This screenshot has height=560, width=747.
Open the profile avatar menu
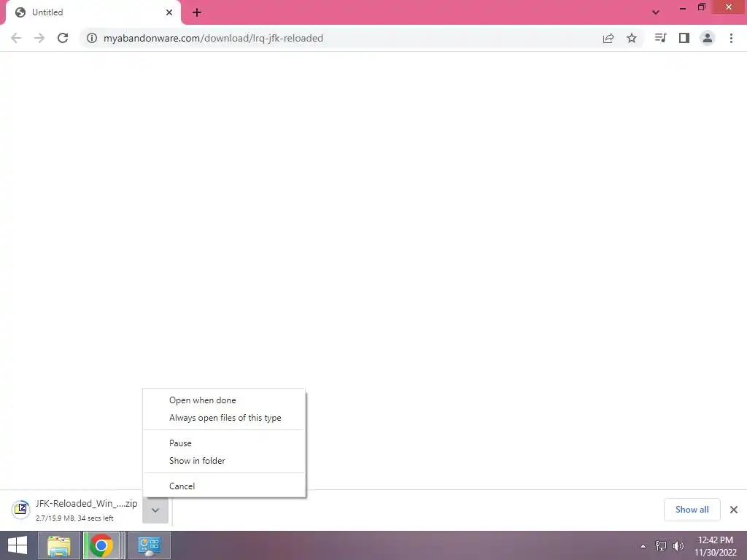tap(708, 38)
